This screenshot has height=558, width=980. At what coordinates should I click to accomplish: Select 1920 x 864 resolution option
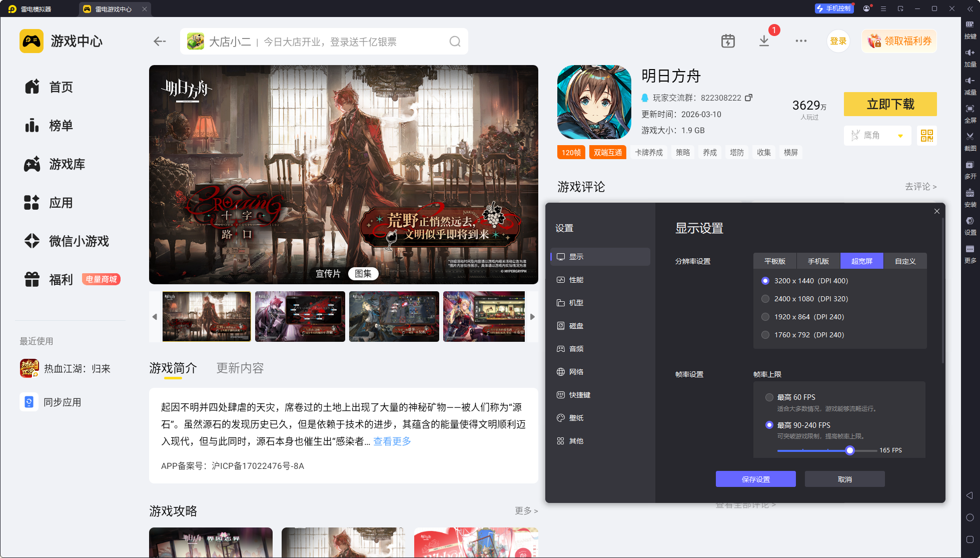tap(765, 317)
